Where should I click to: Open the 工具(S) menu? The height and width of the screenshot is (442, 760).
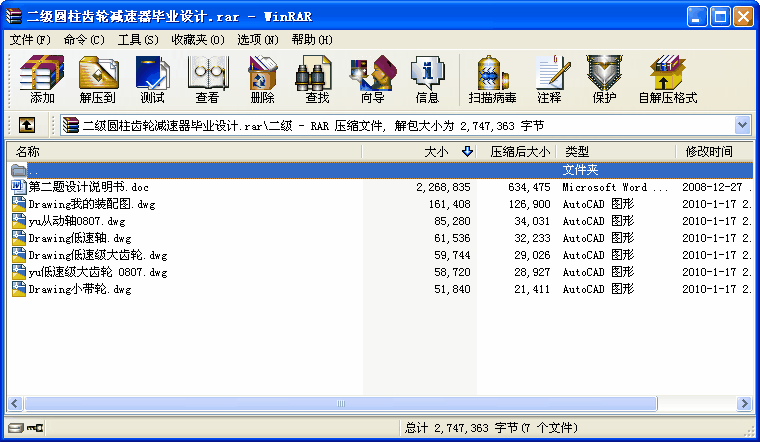[138, 40]
